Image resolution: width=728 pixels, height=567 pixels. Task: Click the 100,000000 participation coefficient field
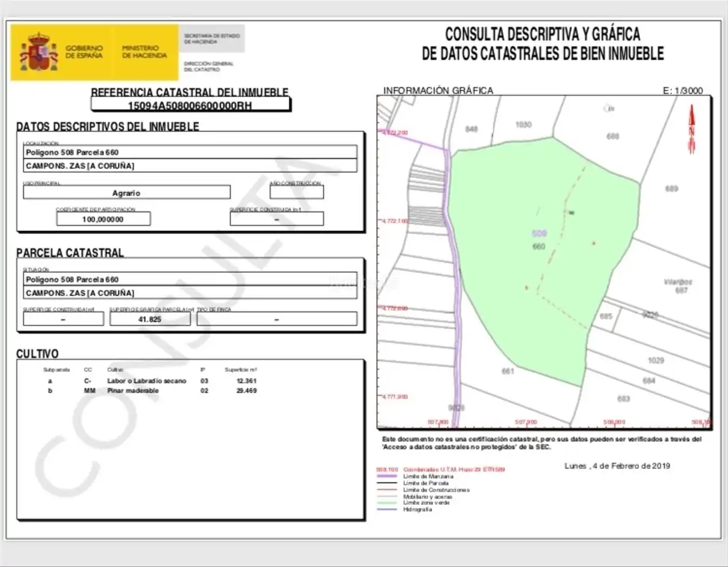tap(103, 219)
